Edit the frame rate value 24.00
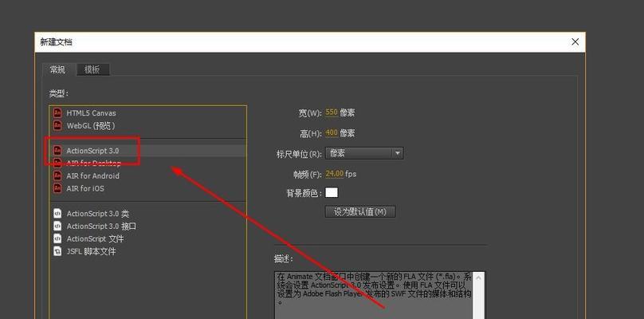 (334, 174)
